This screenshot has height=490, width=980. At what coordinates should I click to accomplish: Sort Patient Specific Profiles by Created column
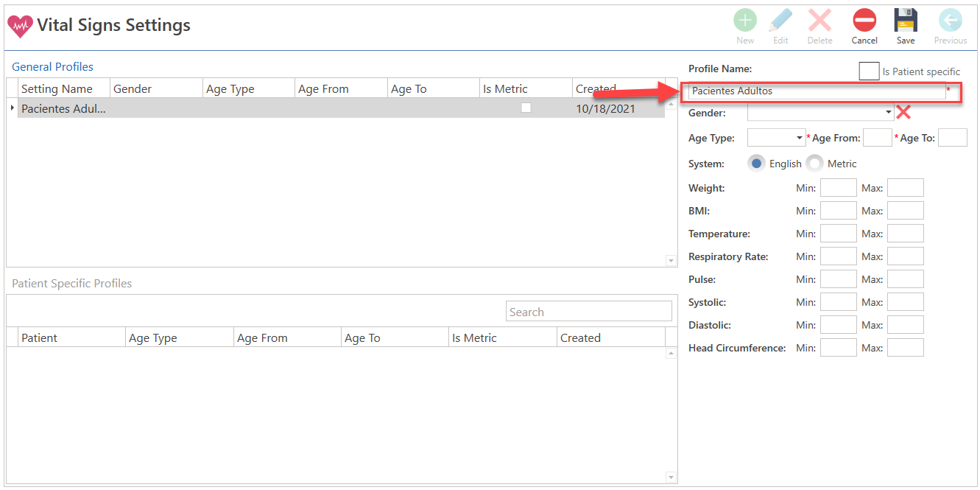(611, 337)
